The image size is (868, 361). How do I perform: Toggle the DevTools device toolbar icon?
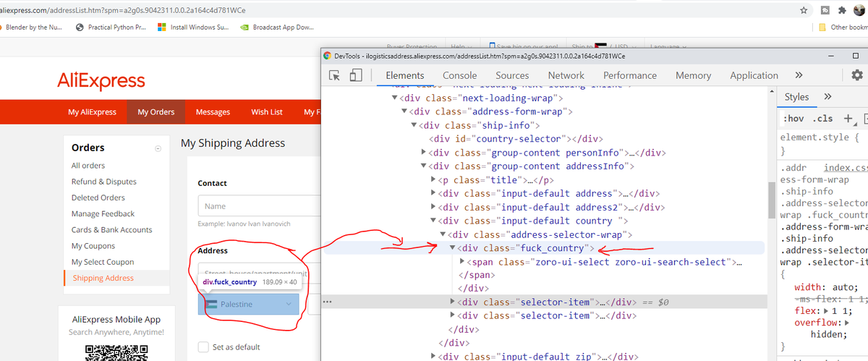pos(355,75)
